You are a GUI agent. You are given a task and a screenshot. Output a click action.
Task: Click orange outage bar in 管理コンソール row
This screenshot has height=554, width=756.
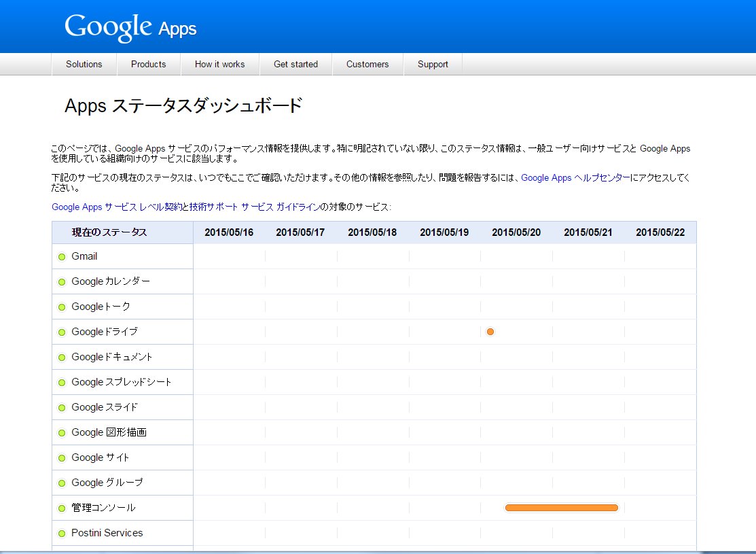[x=562, y=508]
